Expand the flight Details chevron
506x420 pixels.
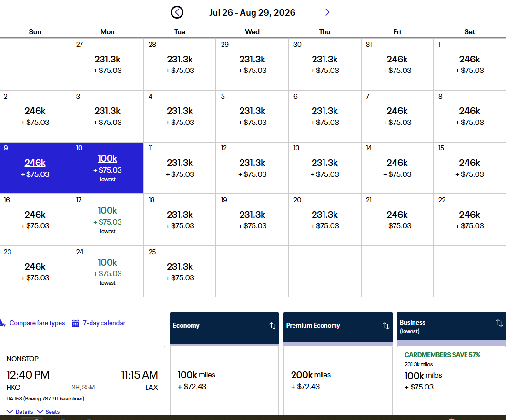[10, 412]
